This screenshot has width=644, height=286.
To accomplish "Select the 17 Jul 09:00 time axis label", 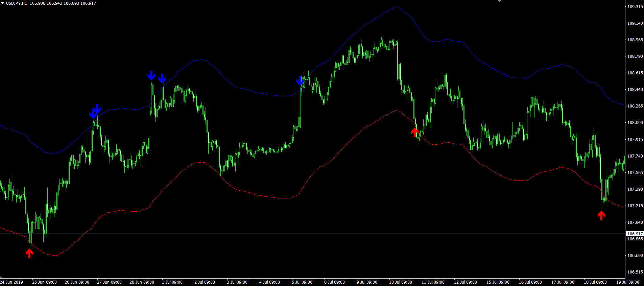I will click(563, 282).
